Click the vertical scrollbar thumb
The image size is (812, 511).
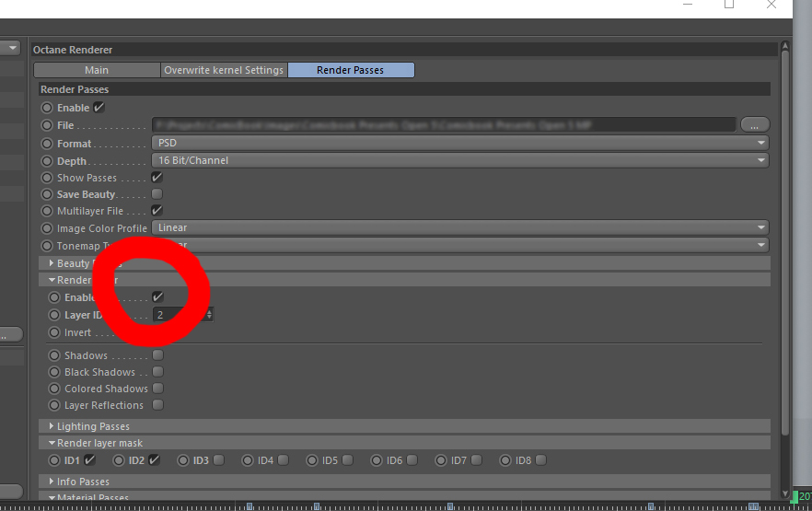(785, 243)
